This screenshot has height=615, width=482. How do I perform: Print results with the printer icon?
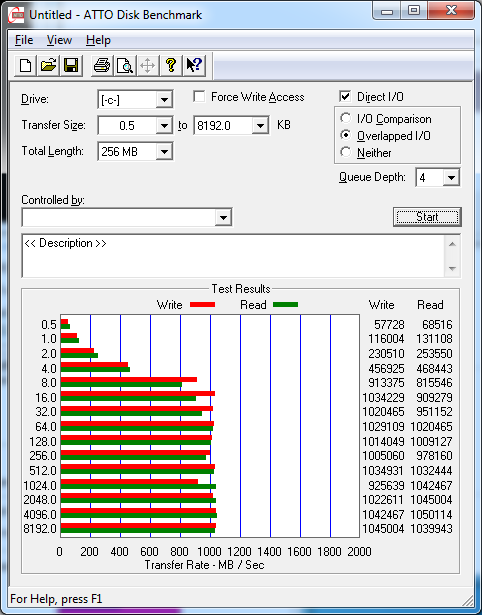pos(102,66)
